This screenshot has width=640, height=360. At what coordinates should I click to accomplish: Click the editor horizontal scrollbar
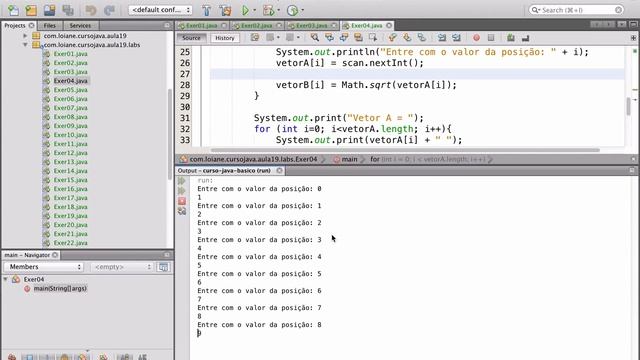pyautogui.click(x=405, y=150)
